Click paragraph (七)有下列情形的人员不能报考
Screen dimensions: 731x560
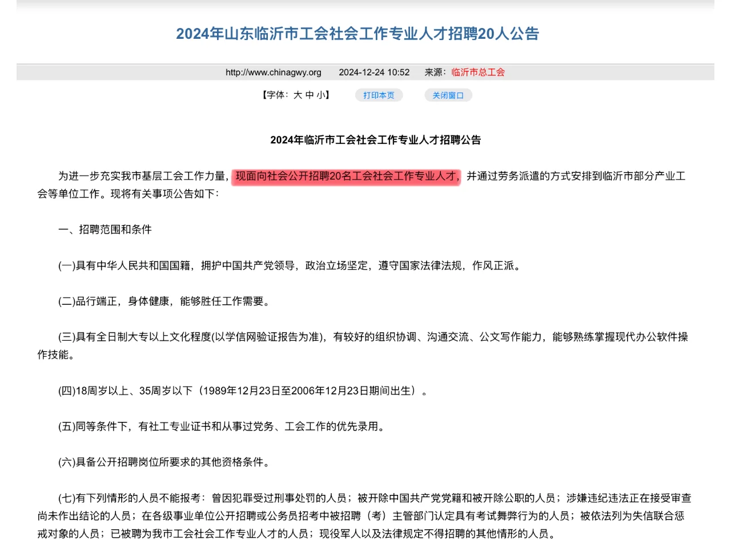(x=364, y=516)
